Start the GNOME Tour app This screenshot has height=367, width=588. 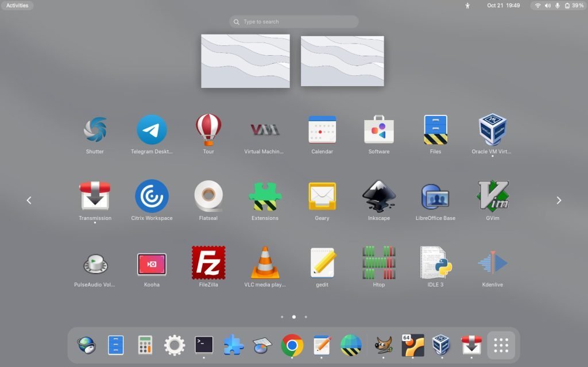208,130
